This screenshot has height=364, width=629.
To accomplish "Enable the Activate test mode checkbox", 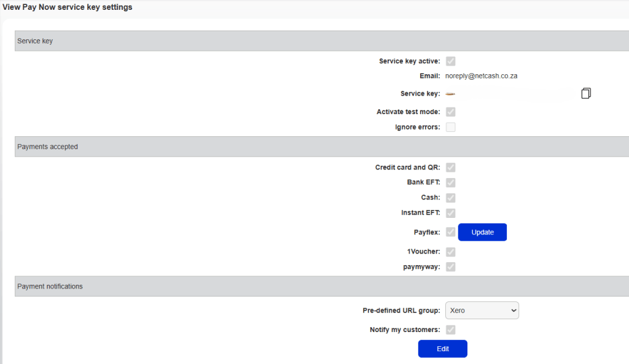I will pyautogui.click(x=451, y=112).
